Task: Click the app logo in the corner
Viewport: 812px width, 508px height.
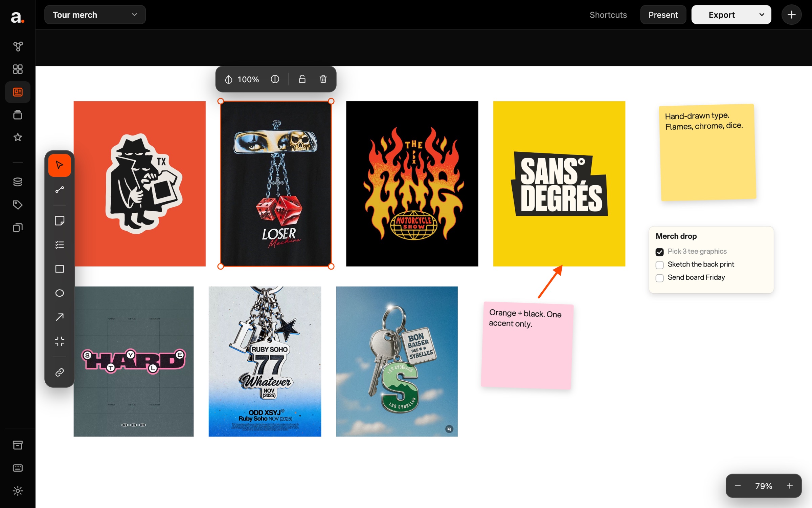Action: click(x=18, y=17)
